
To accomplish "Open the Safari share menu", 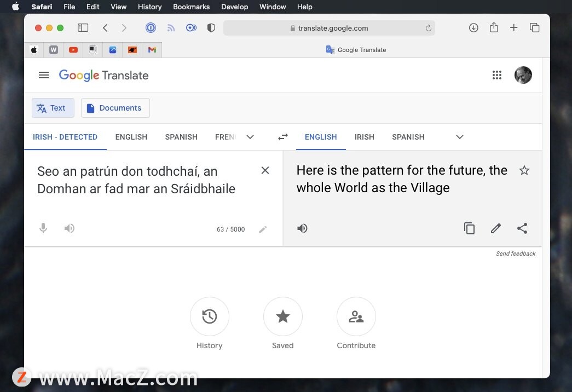I will (x=494, y=27).
